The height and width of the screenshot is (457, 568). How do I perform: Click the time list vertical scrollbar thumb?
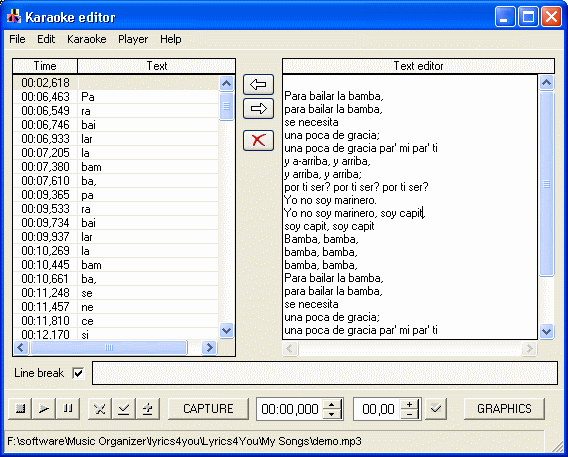tap(226, 106)
